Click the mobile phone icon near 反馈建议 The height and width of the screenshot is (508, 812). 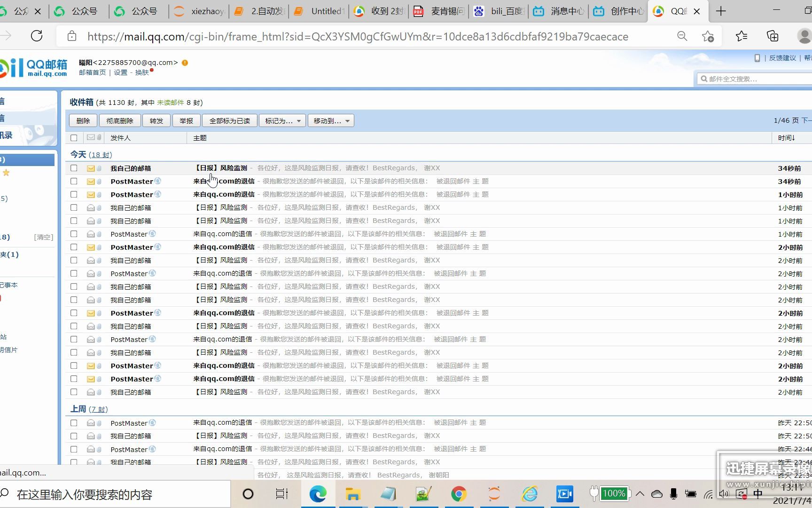(757, 58)
